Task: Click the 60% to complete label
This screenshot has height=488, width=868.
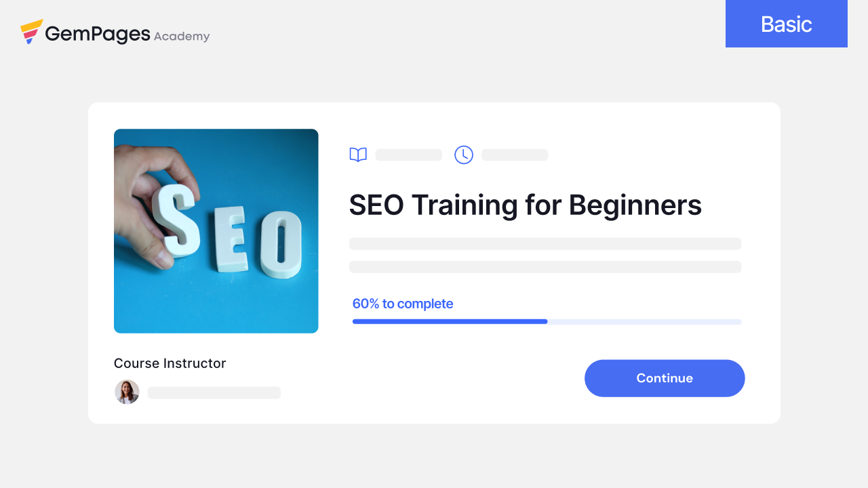Action: pos(403,304)
